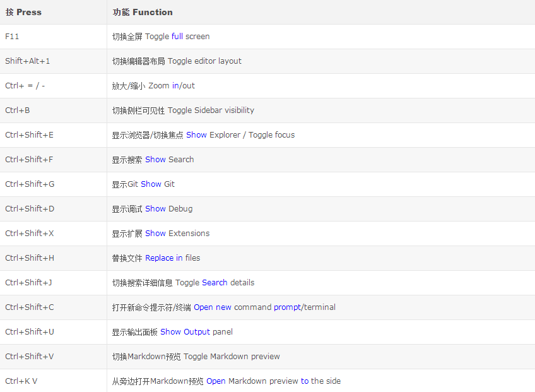Click the 'new' link in the command prompt row
The height and width of the screenshot is (392, 535).
click(x=223, y=307)
